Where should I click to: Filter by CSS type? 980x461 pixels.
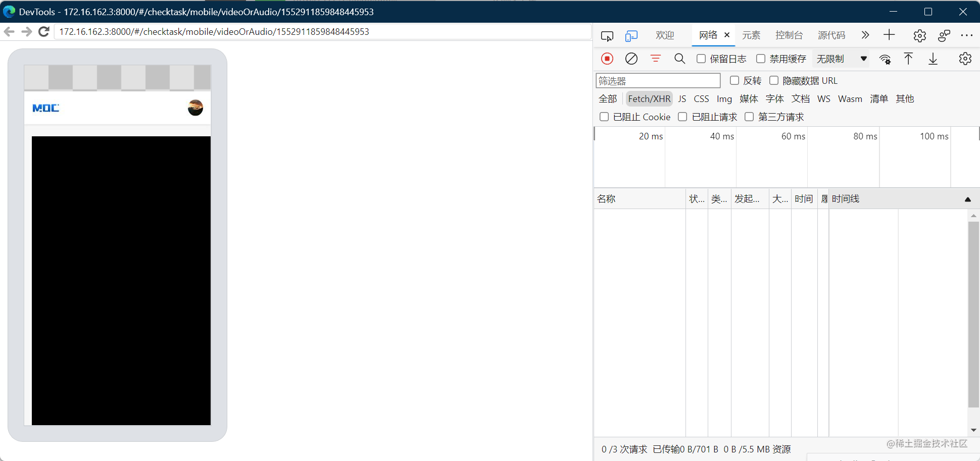[x=701, y=99]
